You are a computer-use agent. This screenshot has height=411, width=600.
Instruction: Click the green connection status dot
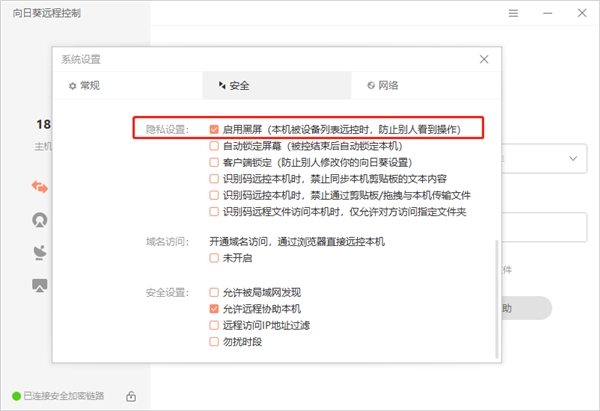(16, 396)
